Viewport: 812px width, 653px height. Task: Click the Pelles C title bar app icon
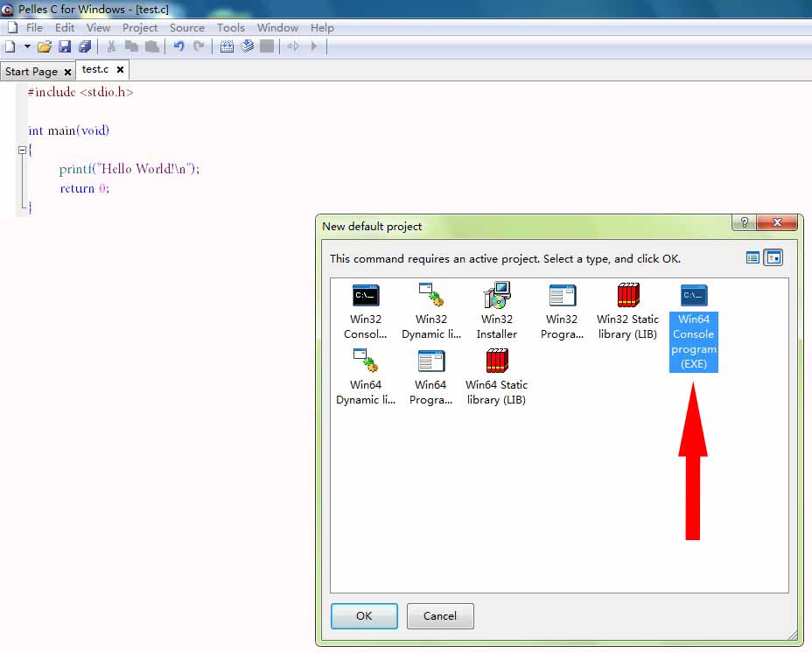click(x=8, y=10)
